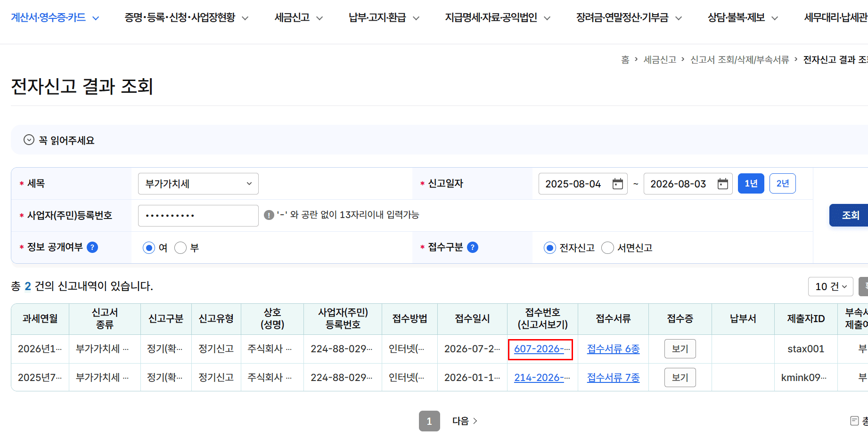Open receipt number link 607-2026
Screen dimensions: 868x446
coord(542,349)
